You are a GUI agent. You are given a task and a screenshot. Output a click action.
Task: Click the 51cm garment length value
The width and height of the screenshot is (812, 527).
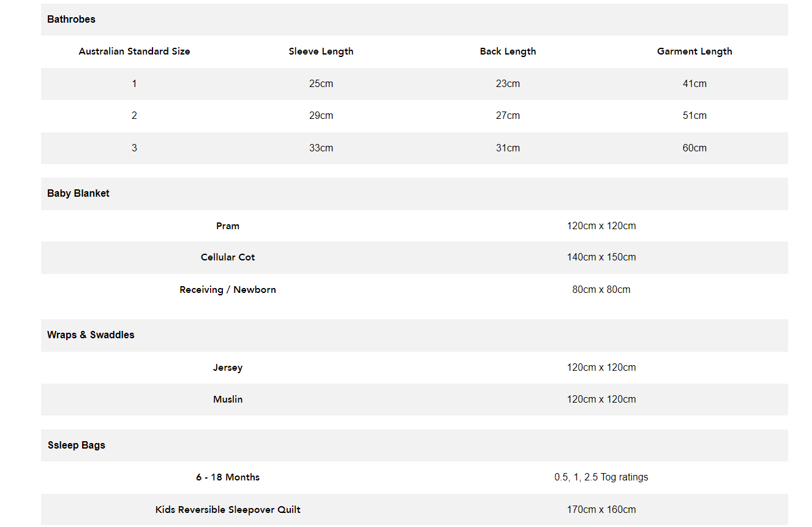694,116
